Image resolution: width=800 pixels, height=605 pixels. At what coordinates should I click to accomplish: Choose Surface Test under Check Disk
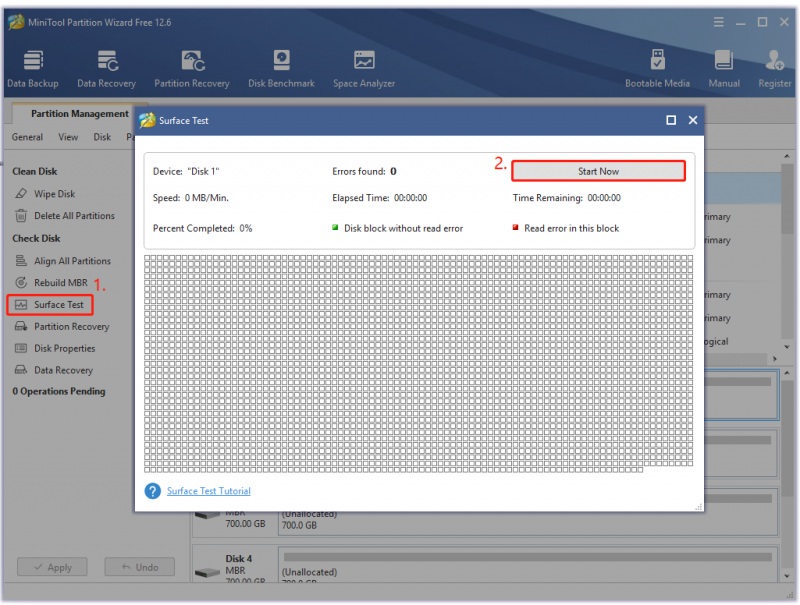(49, 305)
